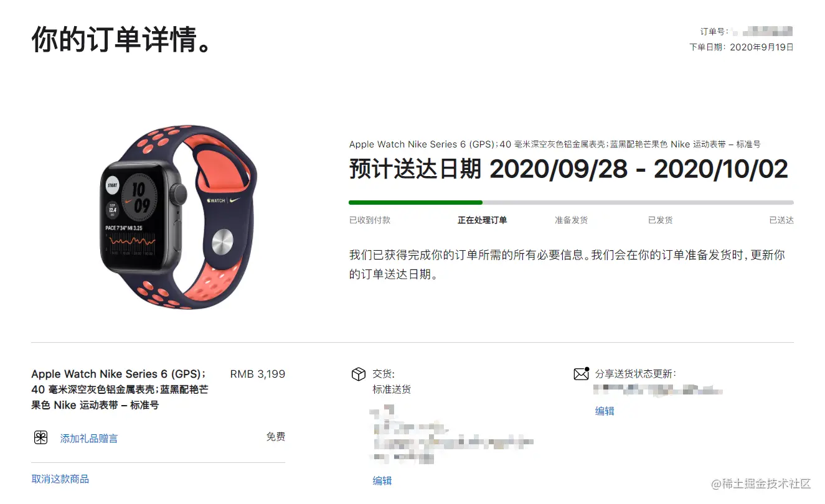The image size is (825, 504).
Task: Select the 已送达 progress step
Action: (x=781, y=220)
